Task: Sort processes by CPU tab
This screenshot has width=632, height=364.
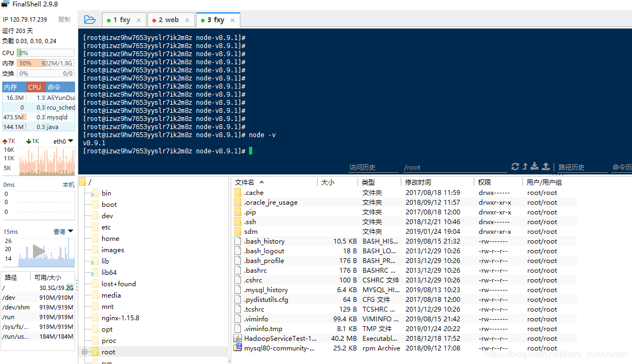Action: [34, 87]
